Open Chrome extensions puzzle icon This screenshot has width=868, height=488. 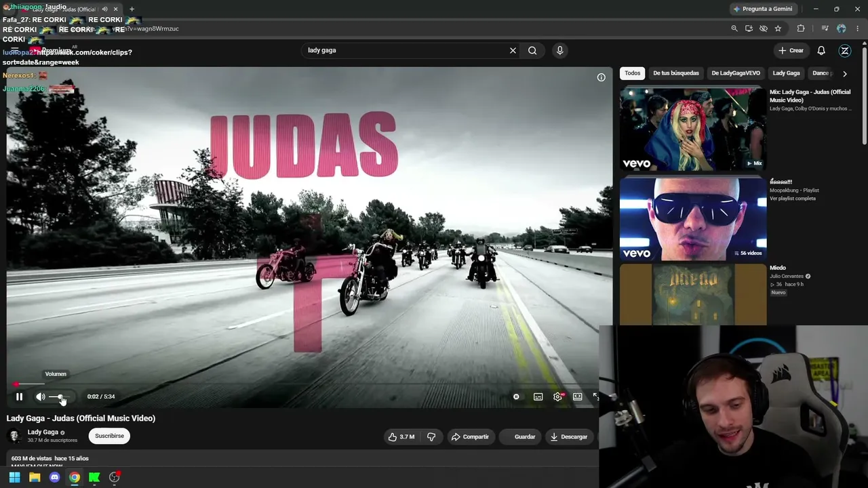801,28
